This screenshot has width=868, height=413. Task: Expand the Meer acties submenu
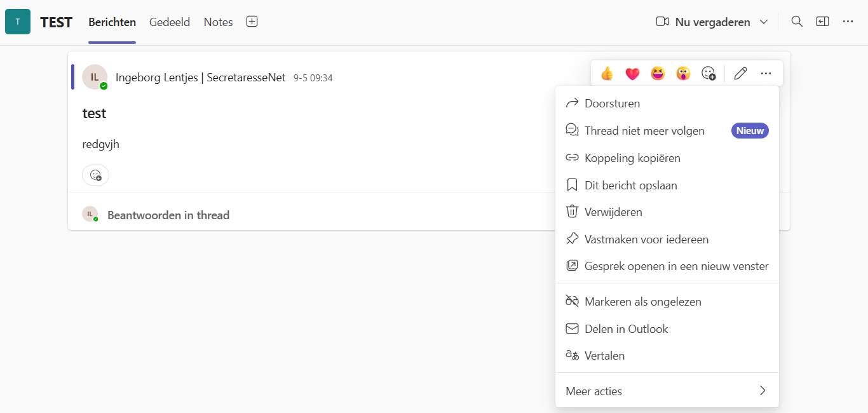pos(667,391)
